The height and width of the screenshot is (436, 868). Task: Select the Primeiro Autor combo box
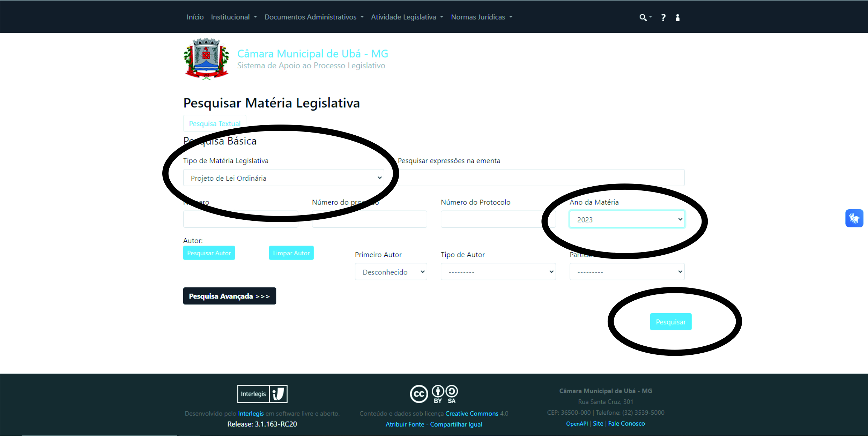pos(391,271)
